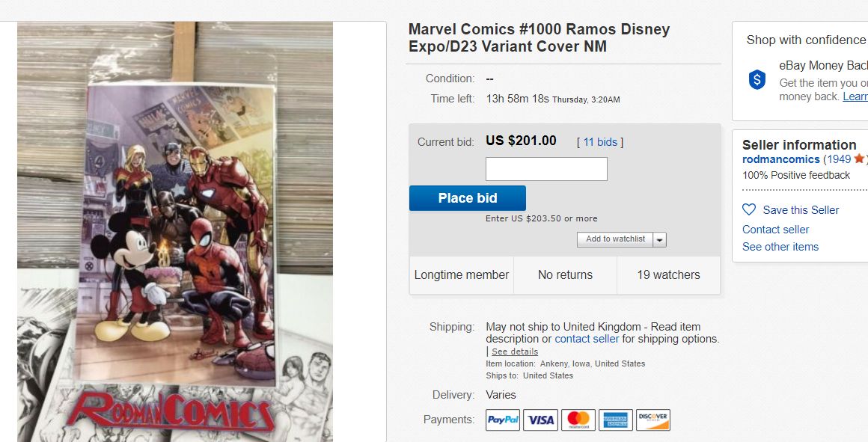Open the Contact seller link
Screen dimensions: 868x442
coord(775,230)
